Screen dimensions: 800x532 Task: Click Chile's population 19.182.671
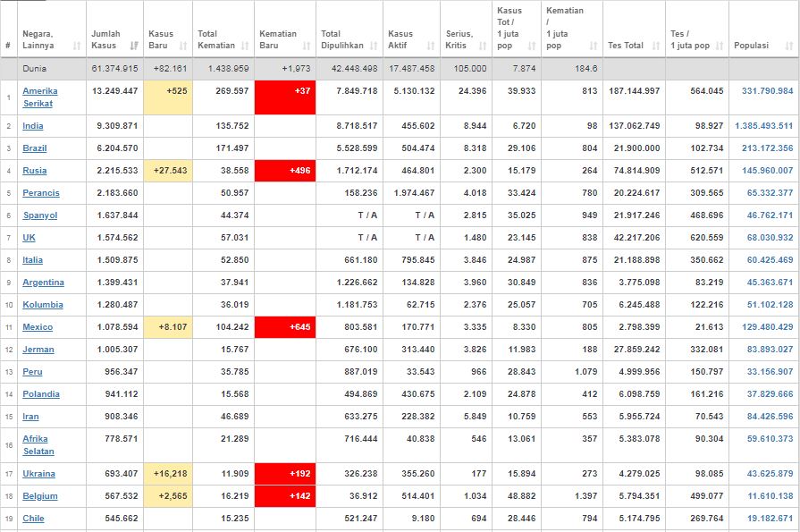[770, 519]
